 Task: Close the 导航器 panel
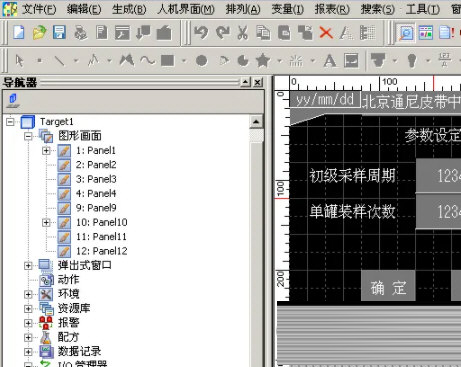pyautogui.click(x=258, y=82)
